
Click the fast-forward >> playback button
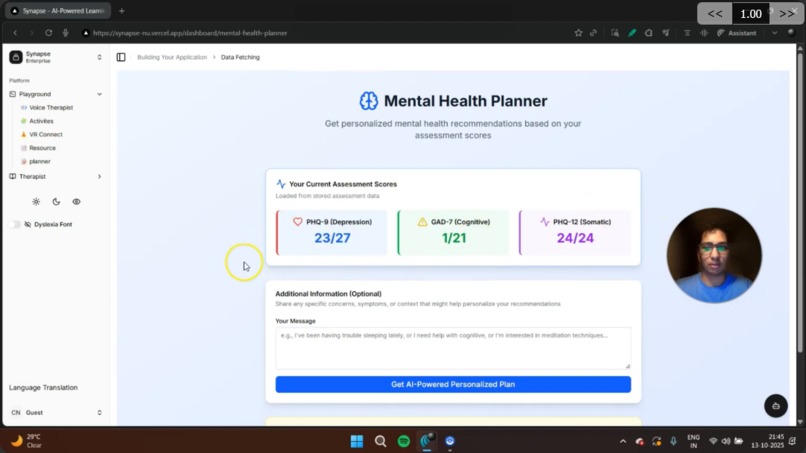point(787,14)
